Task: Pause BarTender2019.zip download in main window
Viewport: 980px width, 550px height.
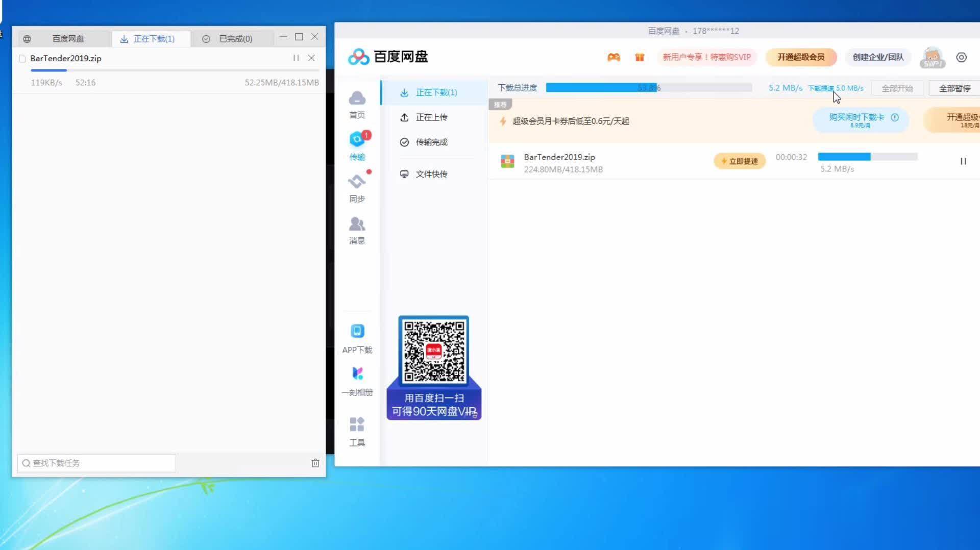Action: coord(963,161)
